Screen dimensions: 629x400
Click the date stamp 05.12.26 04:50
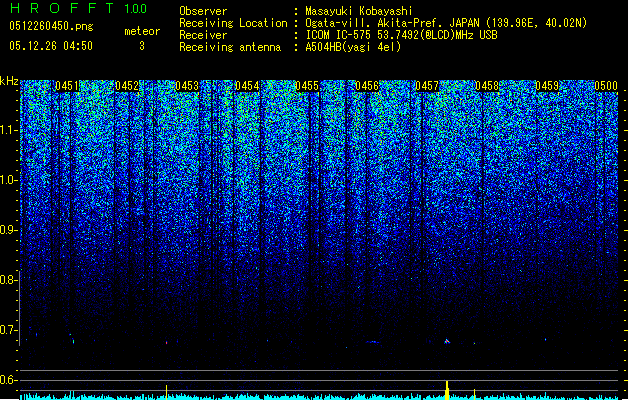click(51, 46)
